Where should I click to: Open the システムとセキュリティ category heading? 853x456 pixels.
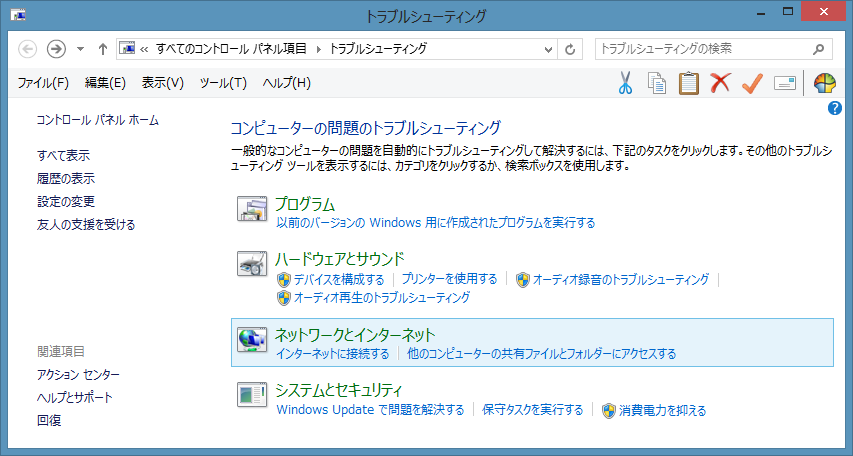[x=338, y=390]
